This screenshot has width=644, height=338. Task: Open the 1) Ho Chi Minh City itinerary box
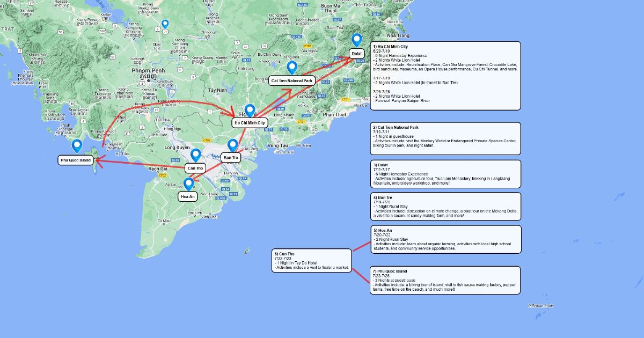pyautogui.click(x=445, y=76)
